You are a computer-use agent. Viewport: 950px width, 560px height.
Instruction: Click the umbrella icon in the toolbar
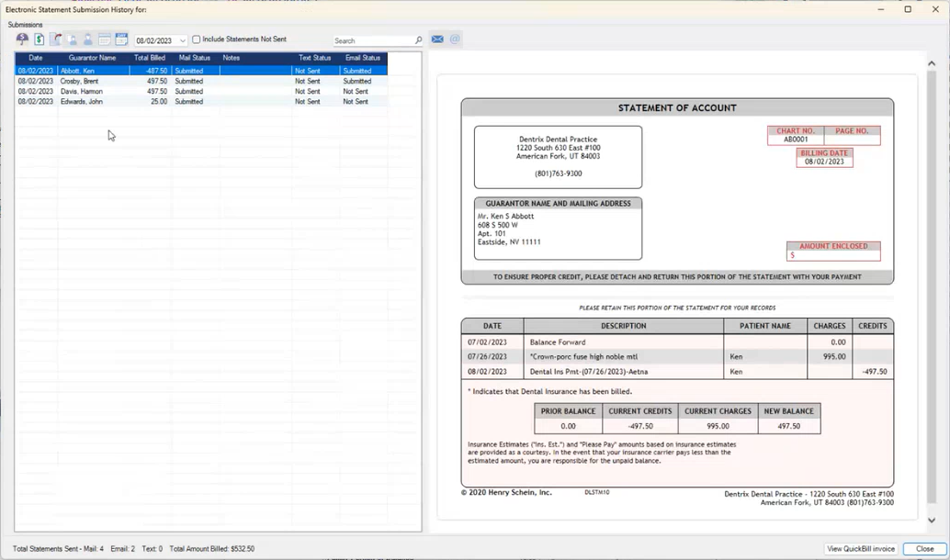tap(22, 39)
